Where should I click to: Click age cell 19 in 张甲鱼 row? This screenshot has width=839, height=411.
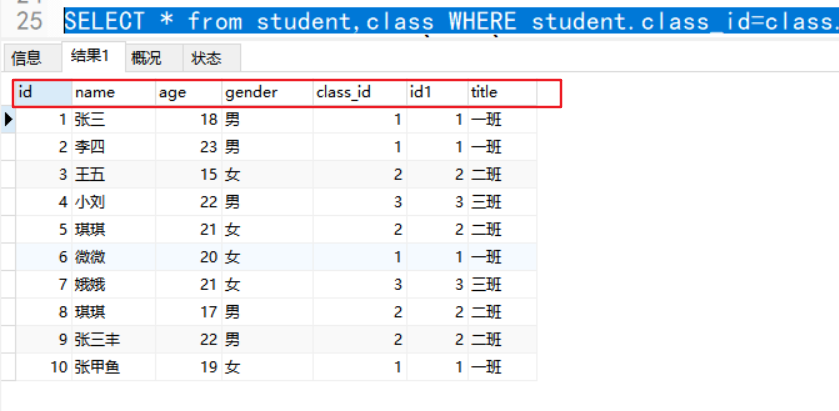(x=188, y=367)
